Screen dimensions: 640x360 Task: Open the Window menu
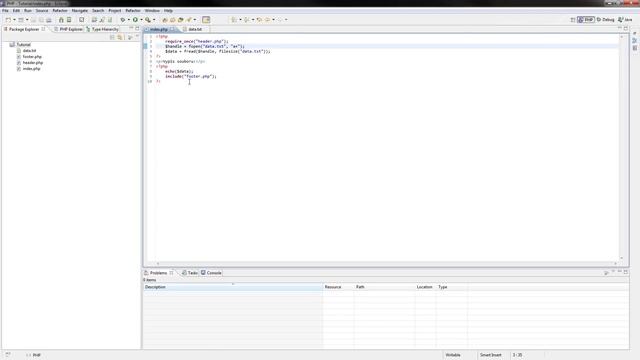pyautogui.click(x=152, y=11)
